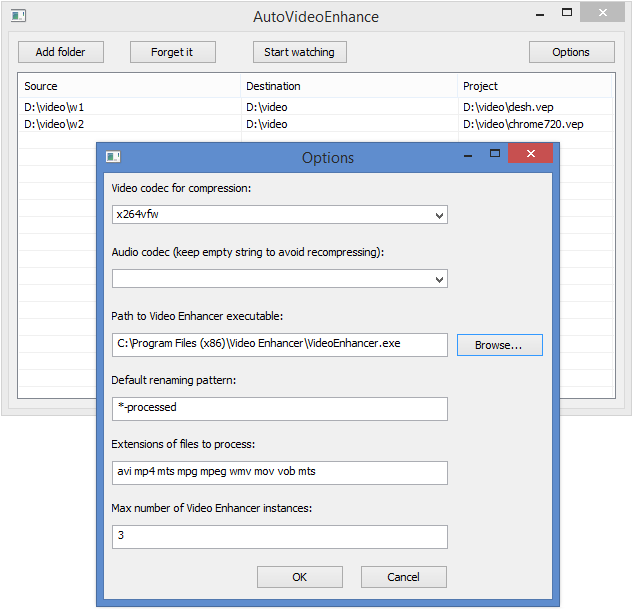Open the x264vfw codec combo box
The height and width of the screenshot is (609, 632).
[280, 215]
